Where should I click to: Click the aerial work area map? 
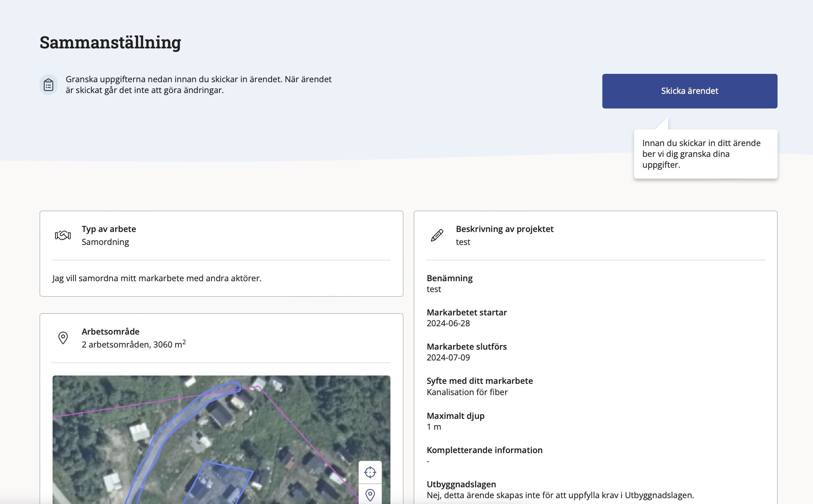tap(221, 440)
